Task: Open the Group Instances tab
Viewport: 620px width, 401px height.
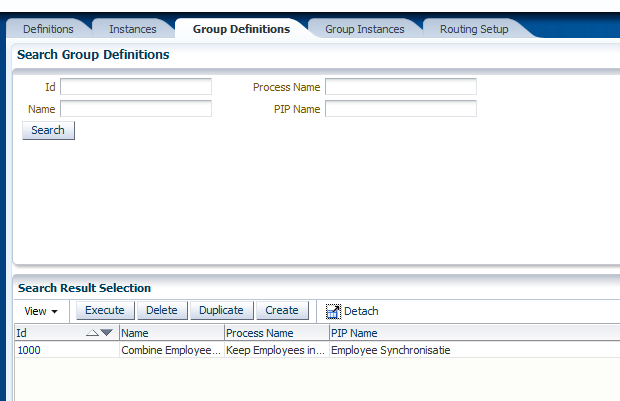Action: pos(365,29)
